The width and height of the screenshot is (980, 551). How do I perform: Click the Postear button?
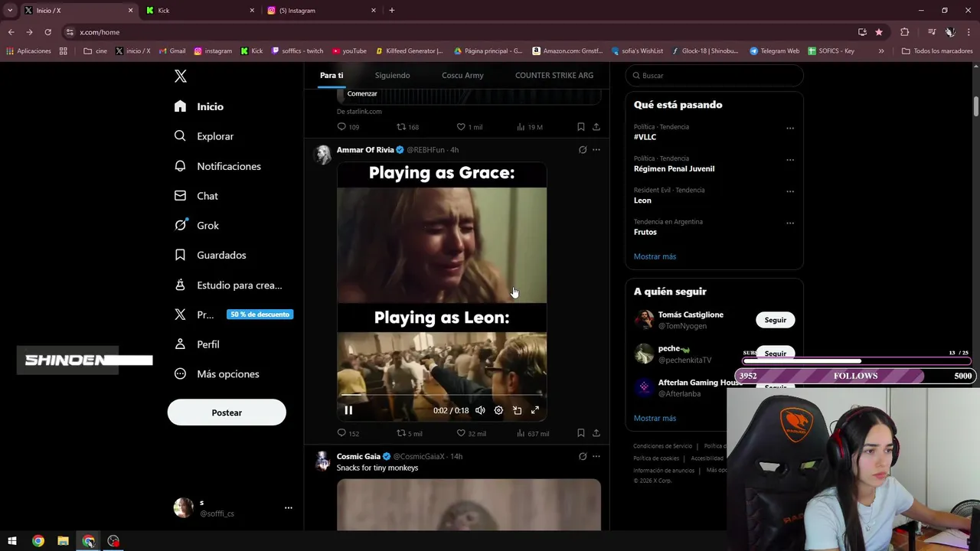point(227,412)
